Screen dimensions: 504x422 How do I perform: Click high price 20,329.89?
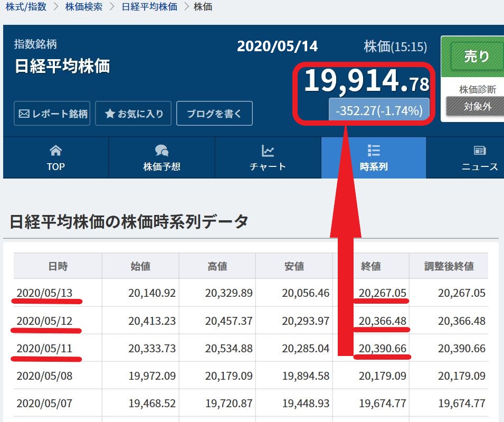(229, 293)
